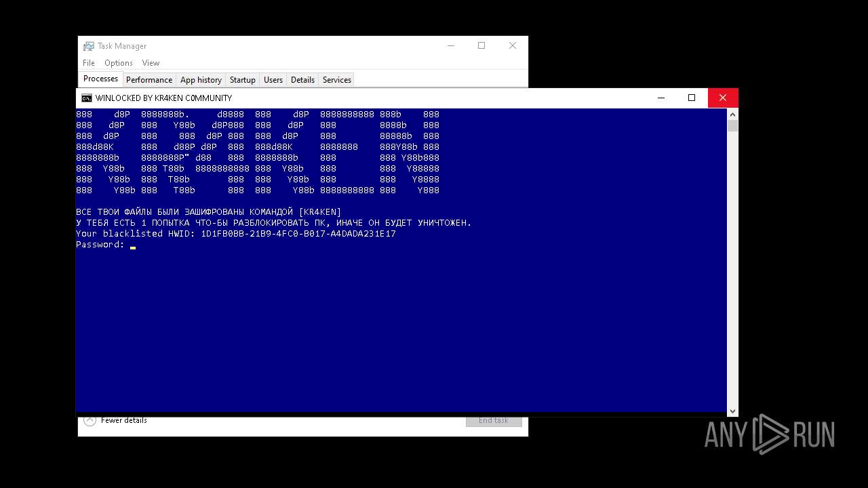Viewport: 868px width, 488px height.
Task: Click the Task Manager title bar icon
Action: pyautogui.click(x=89, y=46)
